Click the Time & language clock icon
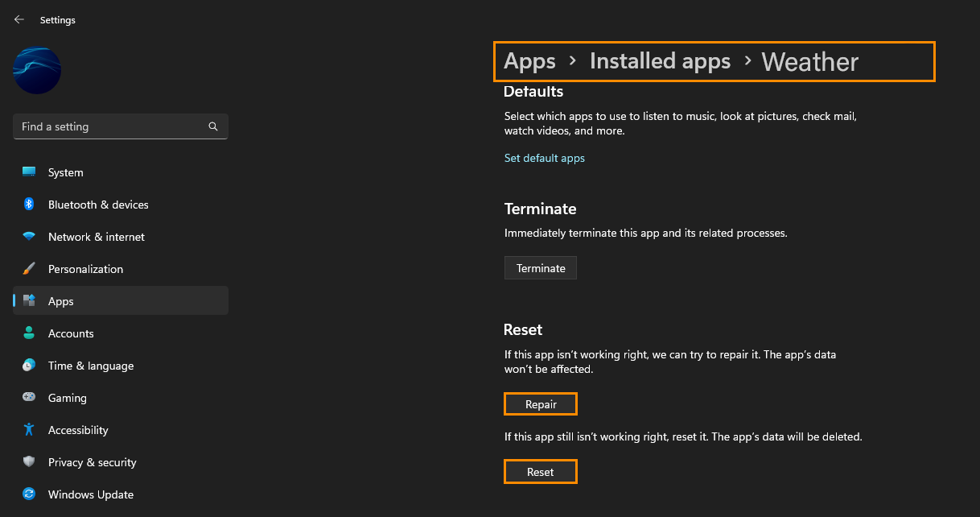The height and width of the screenshot is (517, 980). (x=29, y=366)
